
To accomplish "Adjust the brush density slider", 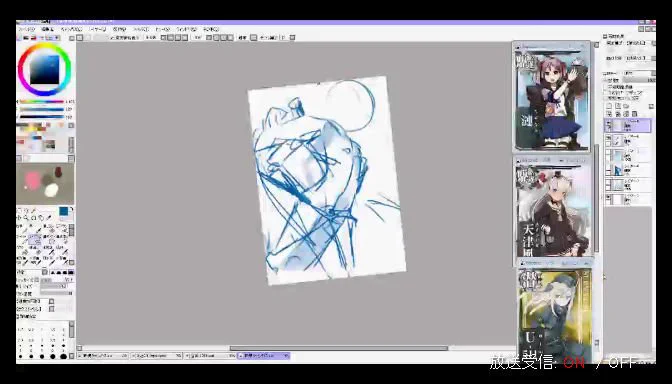I will coord(57,294).
